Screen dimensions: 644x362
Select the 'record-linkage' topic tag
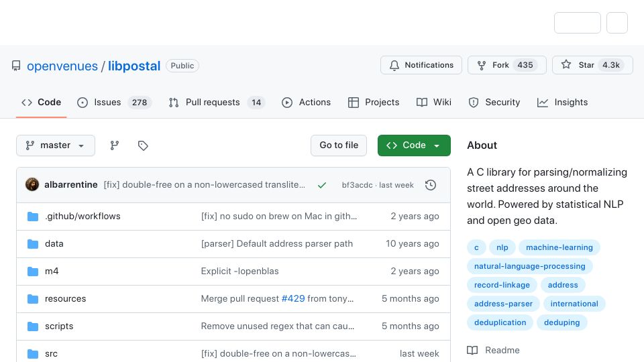coord(502,286)
